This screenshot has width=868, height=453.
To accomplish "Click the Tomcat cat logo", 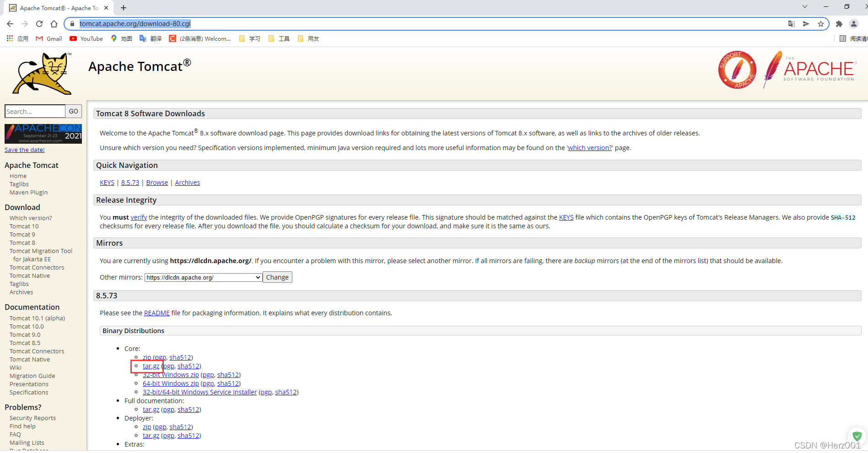I will 43,73.
